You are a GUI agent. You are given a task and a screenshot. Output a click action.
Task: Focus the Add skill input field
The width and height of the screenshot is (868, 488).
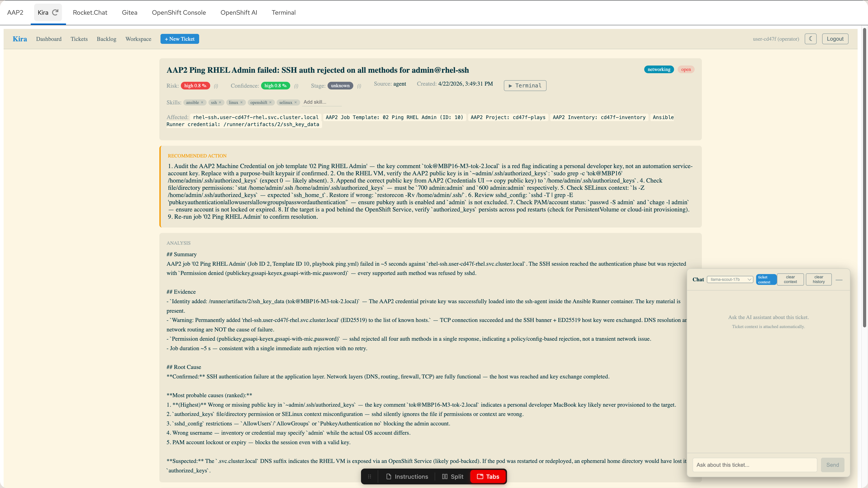point(322,102)
